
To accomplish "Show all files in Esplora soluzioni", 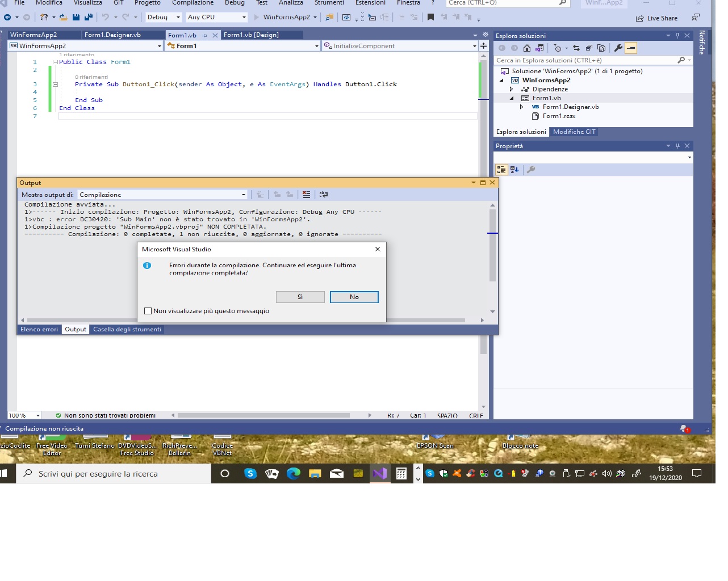I will click(x=601, y=48).
